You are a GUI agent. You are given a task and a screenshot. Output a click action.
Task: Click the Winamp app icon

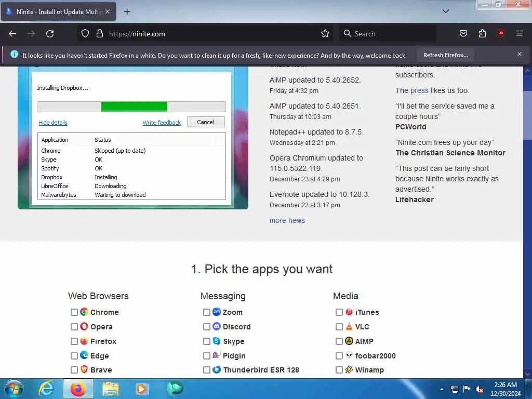click(x=349, y=369)
